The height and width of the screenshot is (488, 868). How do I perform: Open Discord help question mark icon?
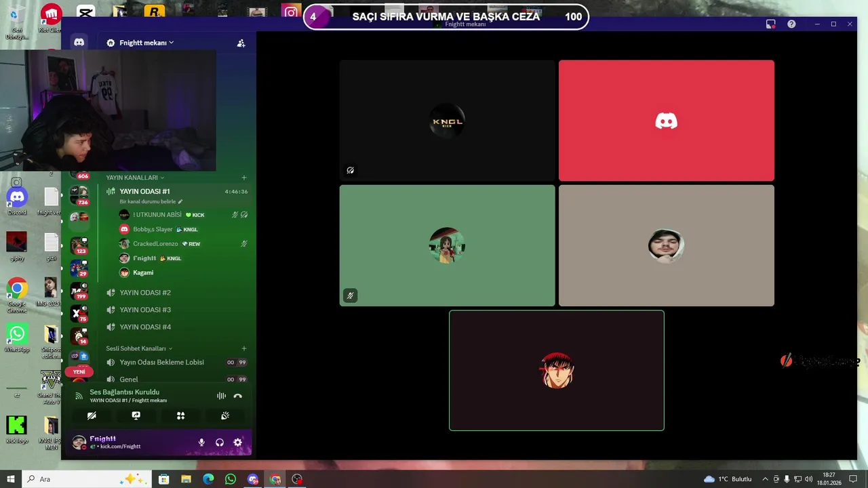tap(791, 24)
